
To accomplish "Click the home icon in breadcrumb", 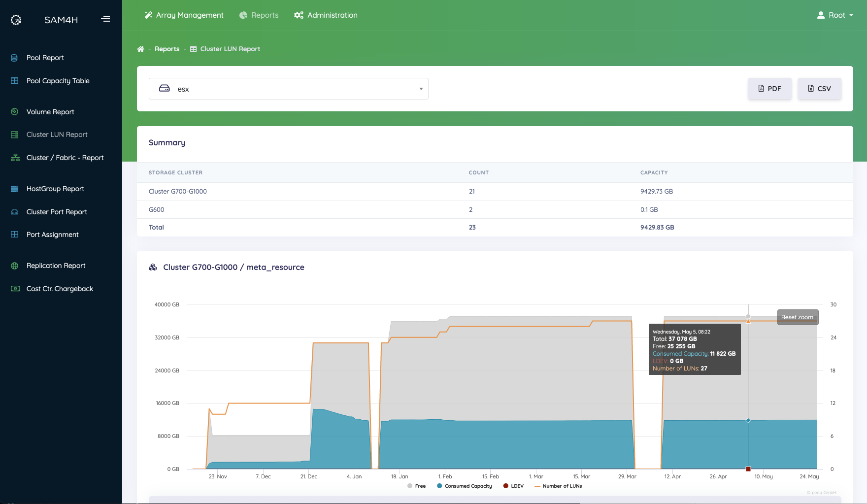I will pos(140,49).
